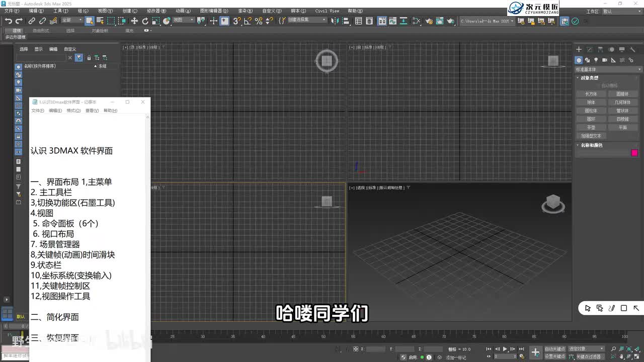
Task: Toggle Maximize Viewport icon
Action: pyautogui.click(x=636, y=356)
